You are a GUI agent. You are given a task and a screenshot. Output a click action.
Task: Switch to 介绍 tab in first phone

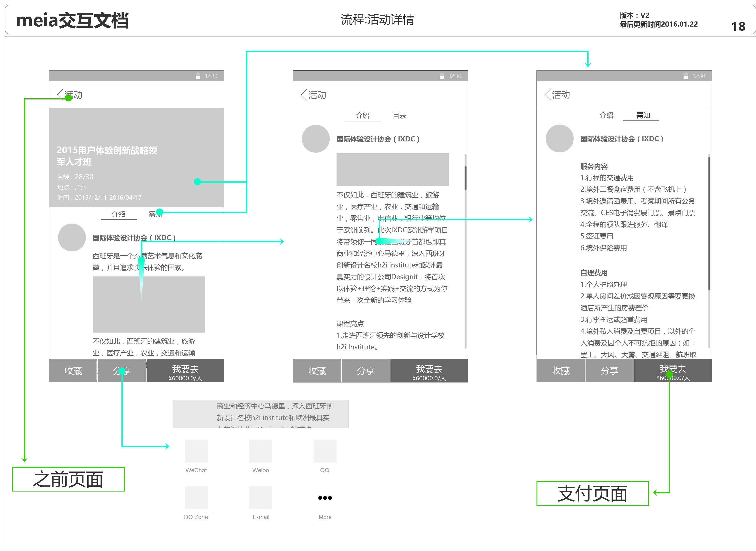[119, 214]
